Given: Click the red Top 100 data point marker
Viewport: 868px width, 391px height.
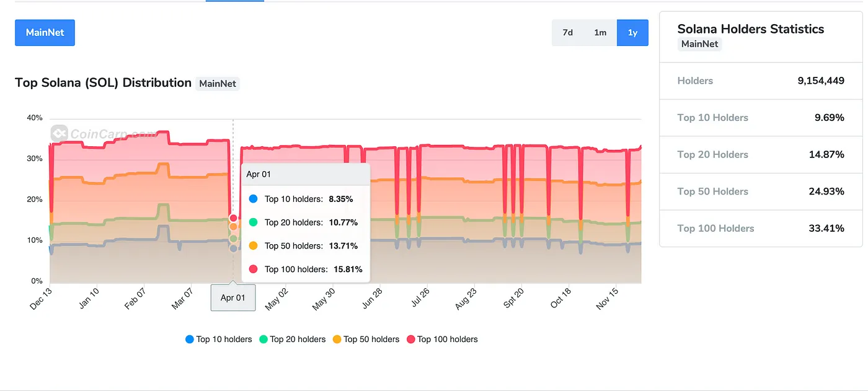Looking at the screenshot, I should click(233, 217).
